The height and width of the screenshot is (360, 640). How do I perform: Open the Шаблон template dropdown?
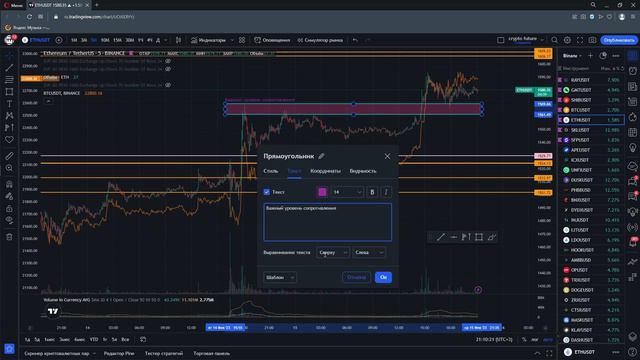(x=280, y=277)
